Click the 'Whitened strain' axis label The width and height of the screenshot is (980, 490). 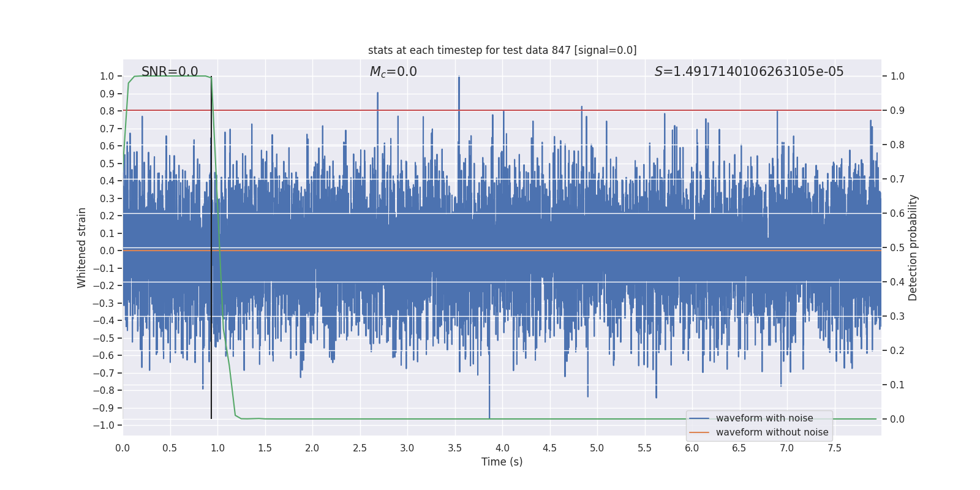(81, 247)
